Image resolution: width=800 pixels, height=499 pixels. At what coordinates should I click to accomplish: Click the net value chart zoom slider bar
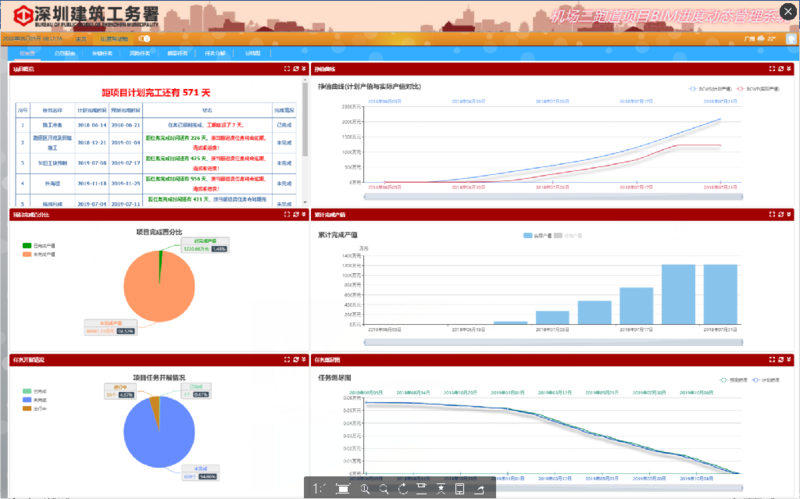click(x=552, y=198)
